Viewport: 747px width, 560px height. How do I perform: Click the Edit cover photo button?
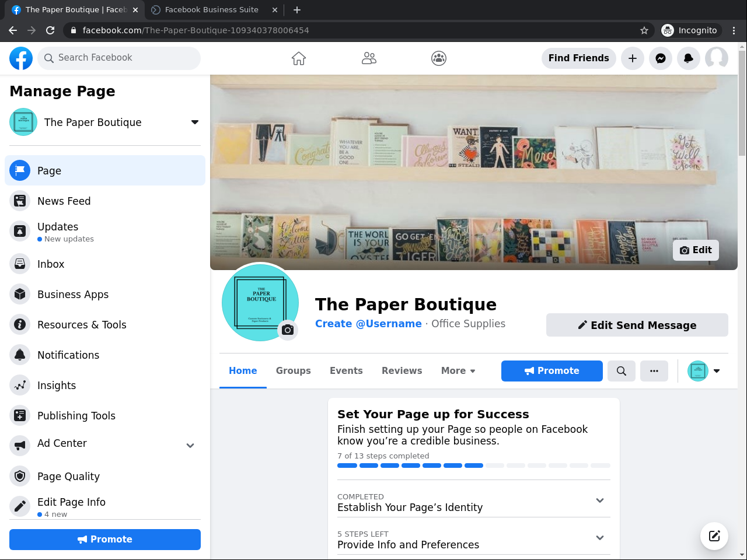(696, 250)
